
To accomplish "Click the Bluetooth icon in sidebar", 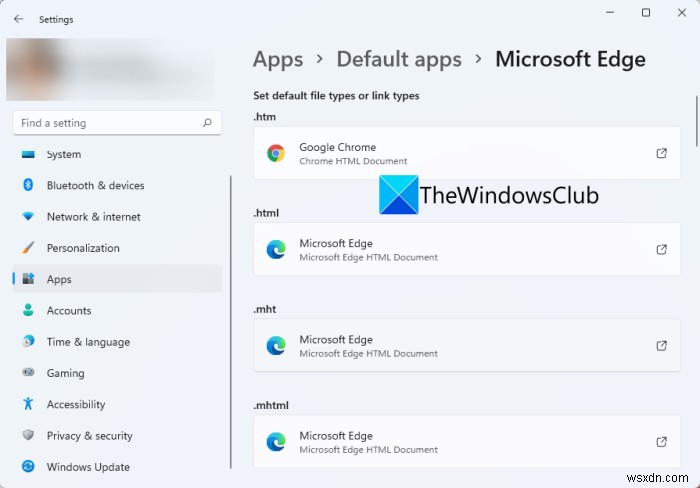I will tap(28, 184).
